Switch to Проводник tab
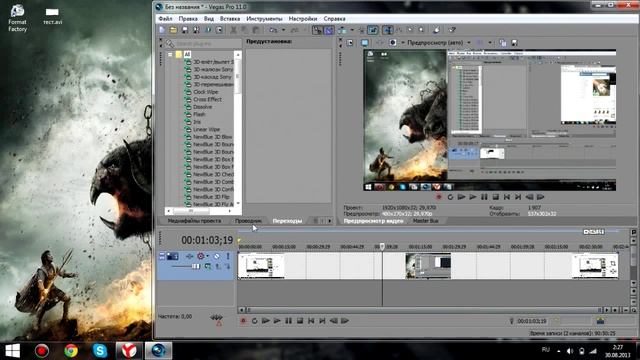Image resolution: width=640 pixels, height=360 pixels. pos(248,221)
